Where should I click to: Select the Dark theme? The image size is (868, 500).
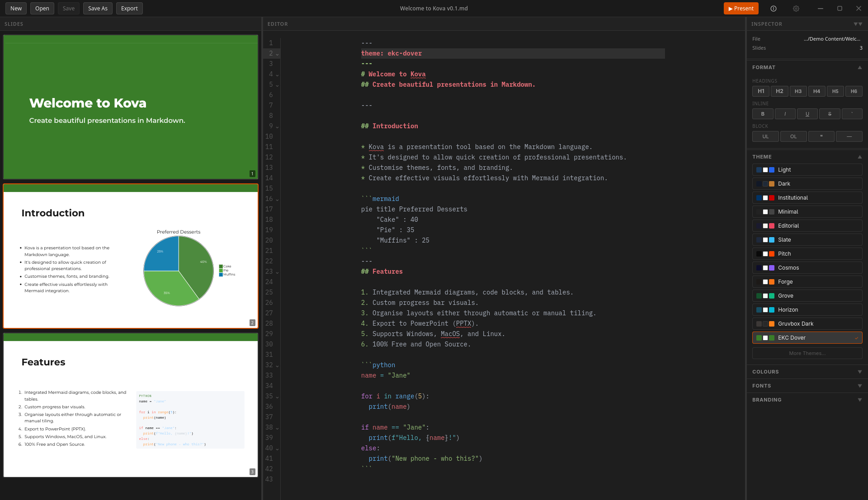[807, 184]
